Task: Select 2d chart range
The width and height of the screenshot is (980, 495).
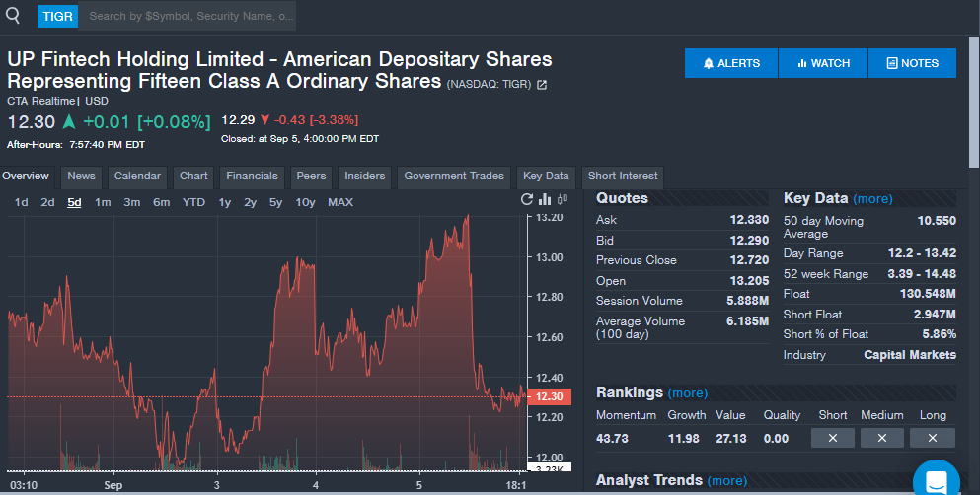Action: pos(47,202)
